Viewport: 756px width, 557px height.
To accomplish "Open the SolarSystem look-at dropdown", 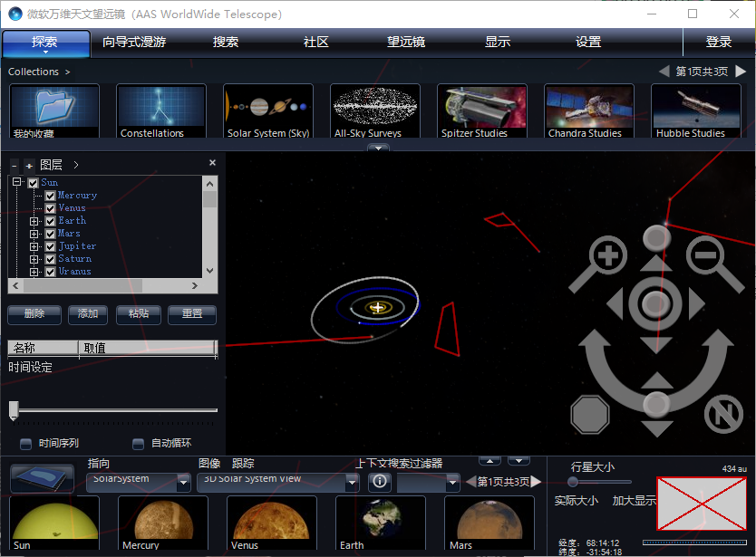I will click(x=139, y=482).
